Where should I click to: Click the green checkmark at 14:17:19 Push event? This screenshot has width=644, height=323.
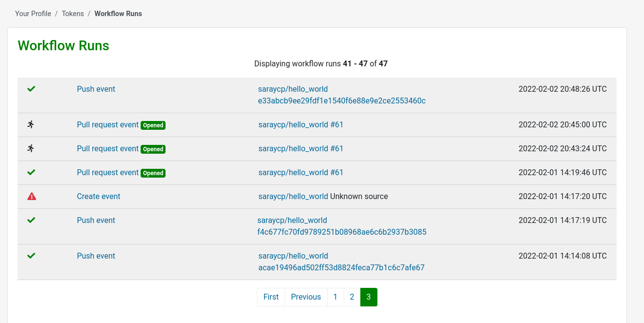pos(31,220)
